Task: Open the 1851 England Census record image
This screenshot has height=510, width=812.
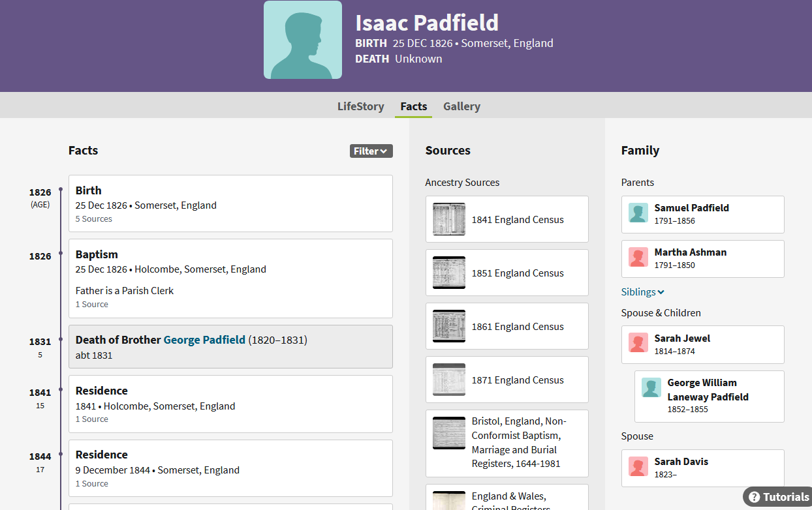Action: pos(449,273)
